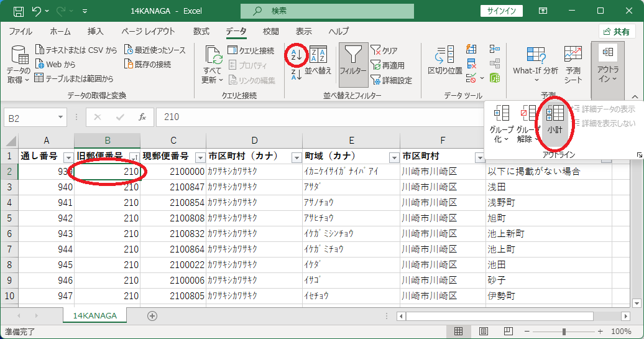Click the 検索 search box
644x339 pixels.
click(x=327, y=11)
